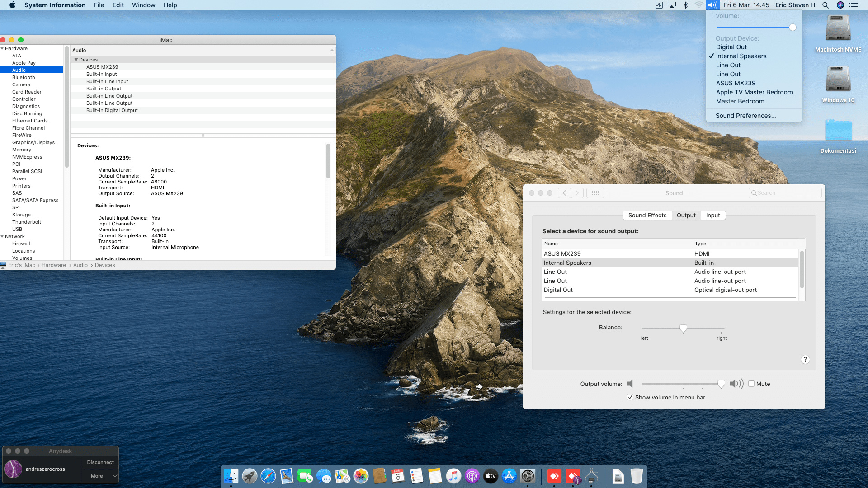Click the Bluetooth icon in the menu bar
The width and height of the screenshot is (868, 488).
pos(685,5)
